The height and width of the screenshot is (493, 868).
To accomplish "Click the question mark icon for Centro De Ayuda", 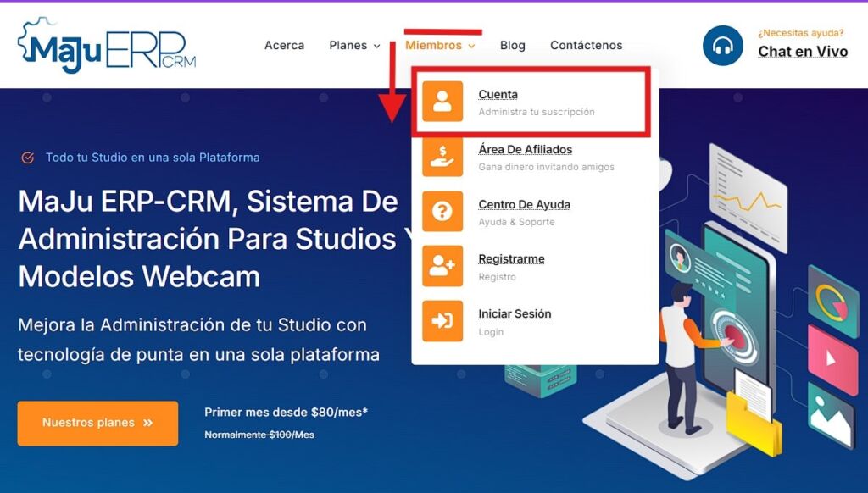I will (442, 212).
